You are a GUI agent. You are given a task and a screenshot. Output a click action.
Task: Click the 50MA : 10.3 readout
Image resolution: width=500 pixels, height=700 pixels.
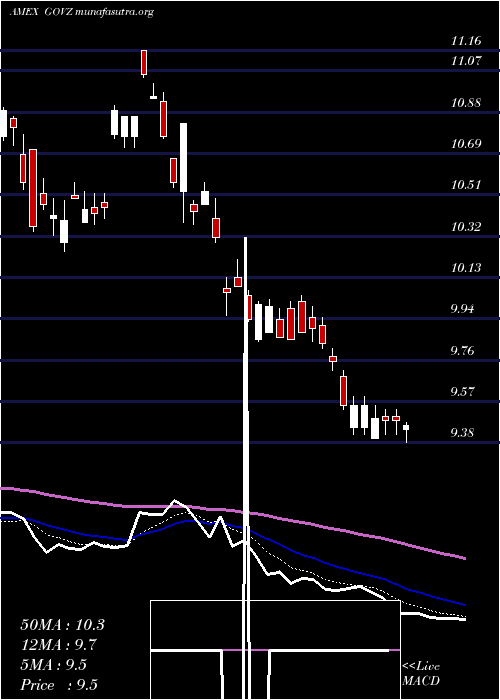click(x=62, y=625)
